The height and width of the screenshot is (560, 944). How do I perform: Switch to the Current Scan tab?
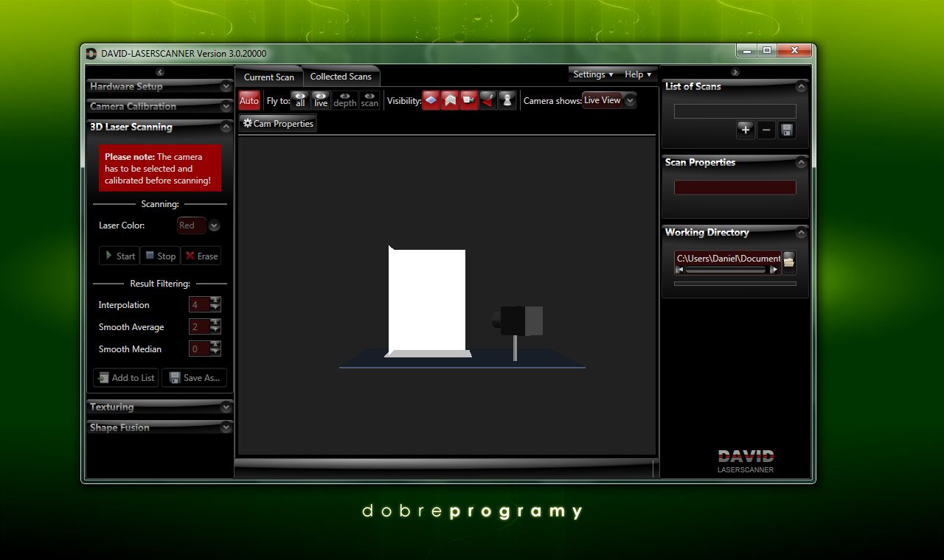pos(269,77)
